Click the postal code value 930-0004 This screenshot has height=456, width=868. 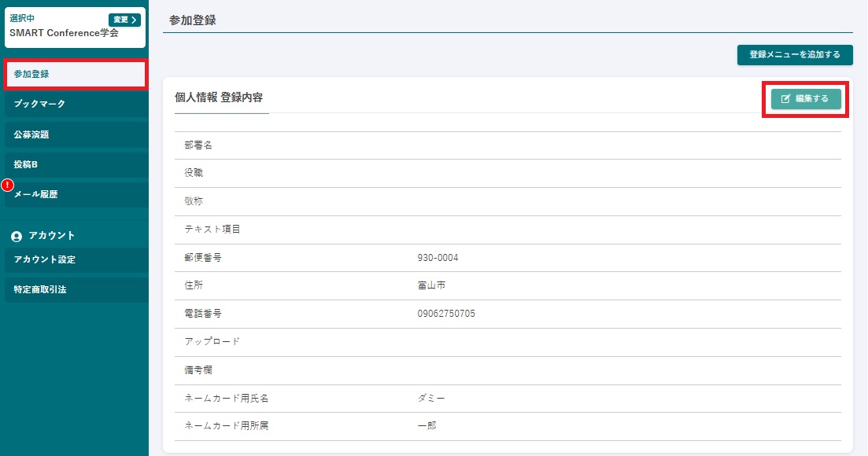[x=438, y=258]
